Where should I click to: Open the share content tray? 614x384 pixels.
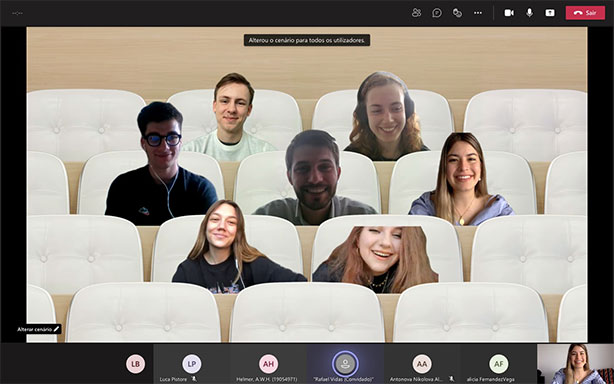point(550,13)
